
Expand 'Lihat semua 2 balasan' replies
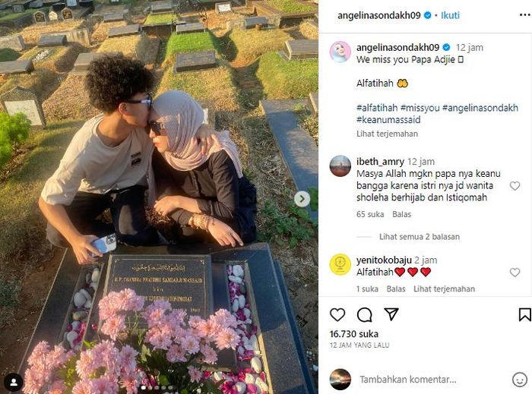pyautogui.click(x=420, y=236)
